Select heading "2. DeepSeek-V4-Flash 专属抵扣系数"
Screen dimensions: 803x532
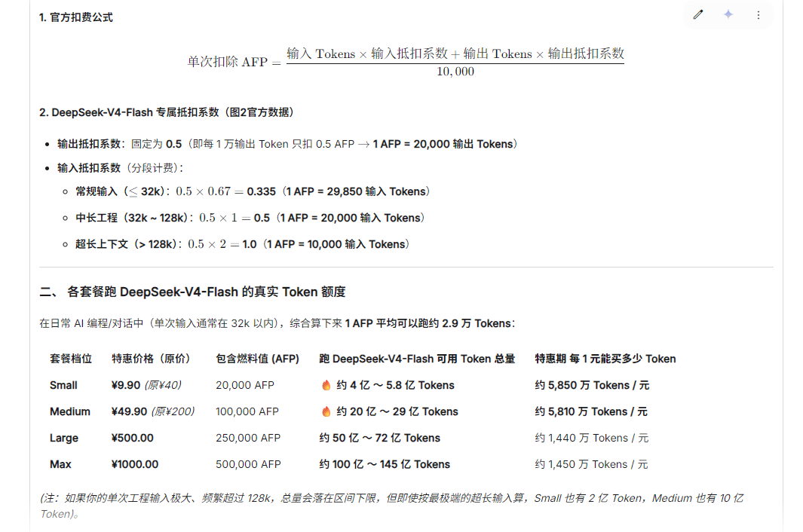(167, 112)
